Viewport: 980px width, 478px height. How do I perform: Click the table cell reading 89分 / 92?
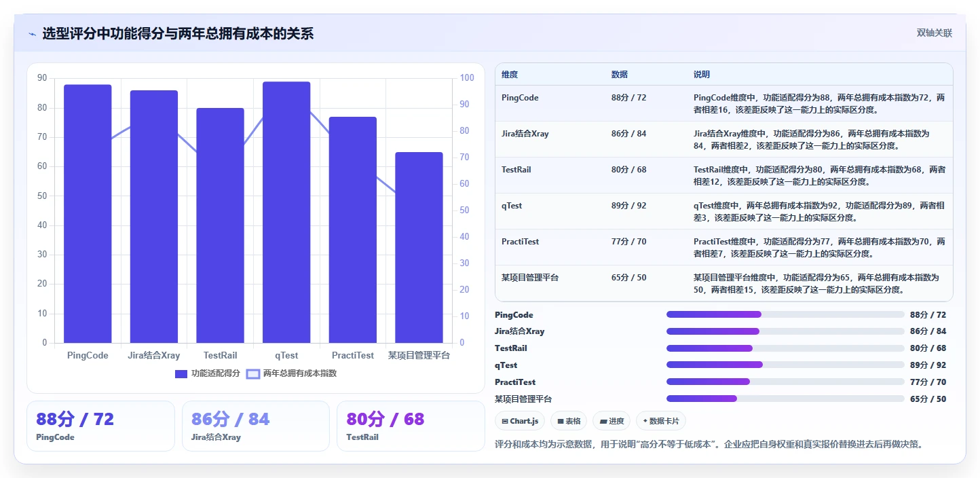pyautogui.click(x=628, y=206)
